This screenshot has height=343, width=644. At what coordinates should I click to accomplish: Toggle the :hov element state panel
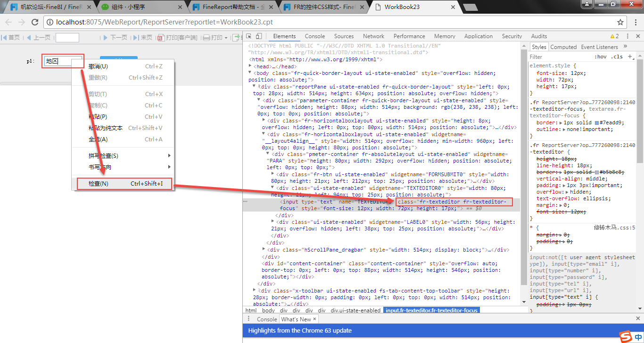(601, 57)
